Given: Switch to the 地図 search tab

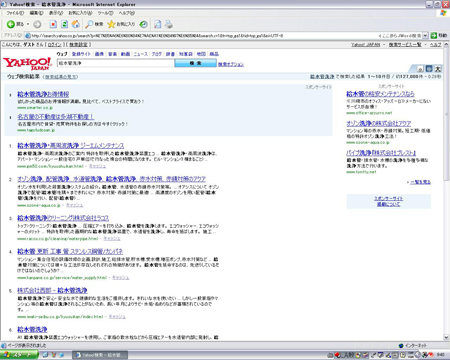Looking at the screenshot, I should tap(201, 54).
